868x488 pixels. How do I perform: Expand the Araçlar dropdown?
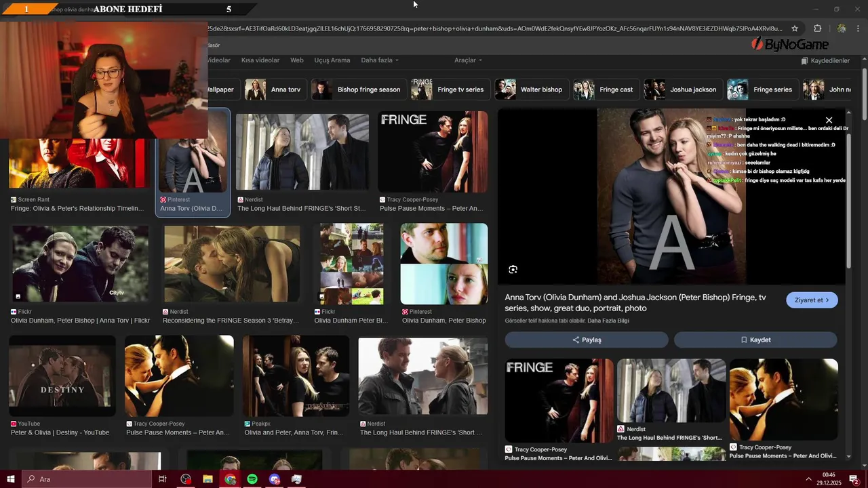[x=468, y=60]
